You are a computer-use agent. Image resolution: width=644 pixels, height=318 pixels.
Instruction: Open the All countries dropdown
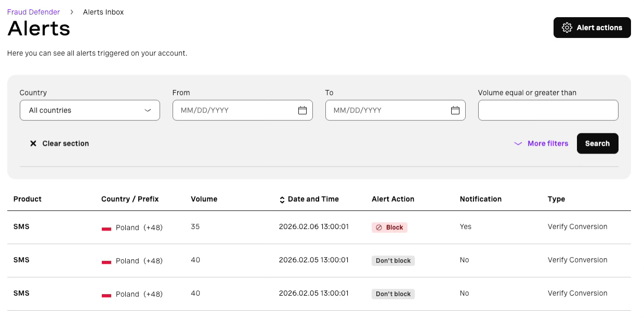(90, 110)
